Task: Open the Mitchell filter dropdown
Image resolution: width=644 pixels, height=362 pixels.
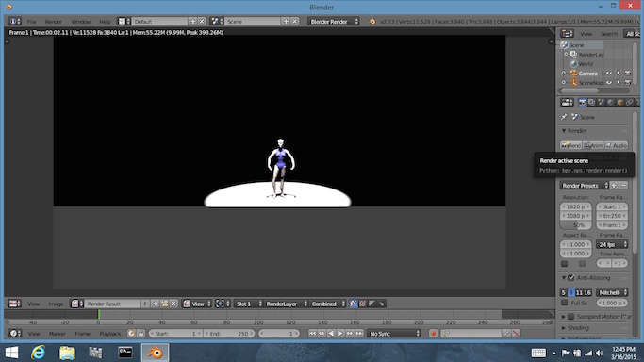Action: 612,292
